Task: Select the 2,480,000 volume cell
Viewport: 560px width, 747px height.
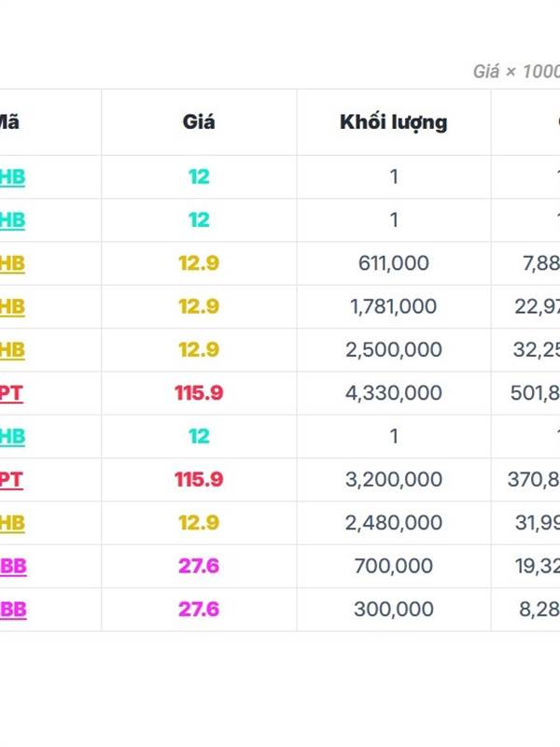Action: [x=393, y=523]
